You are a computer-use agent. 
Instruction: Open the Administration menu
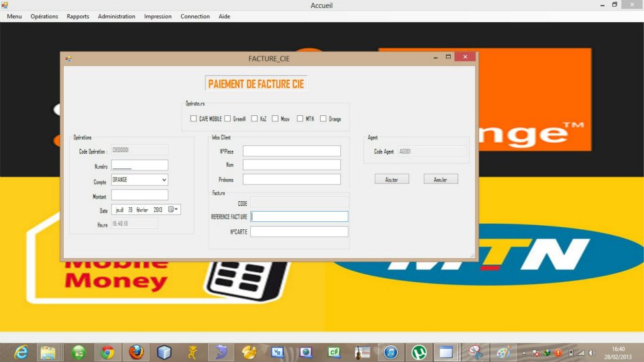(116, 16)
